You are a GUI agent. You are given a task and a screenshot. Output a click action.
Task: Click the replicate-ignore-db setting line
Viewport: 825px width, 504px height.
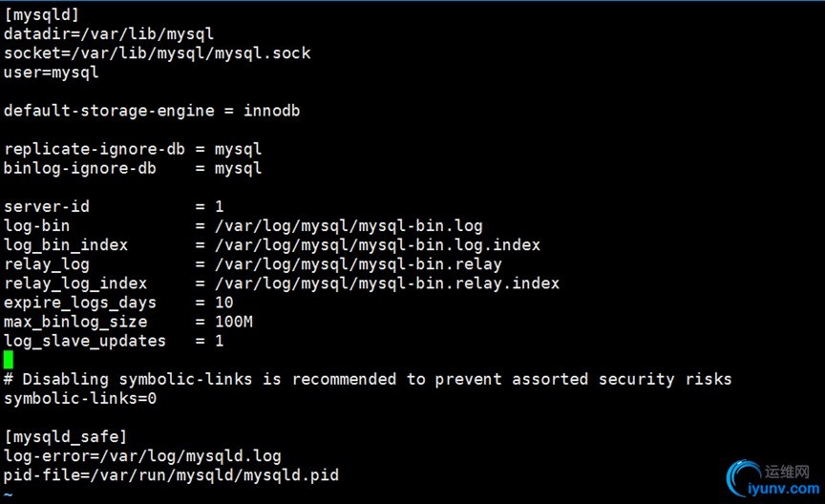[133, 149]
